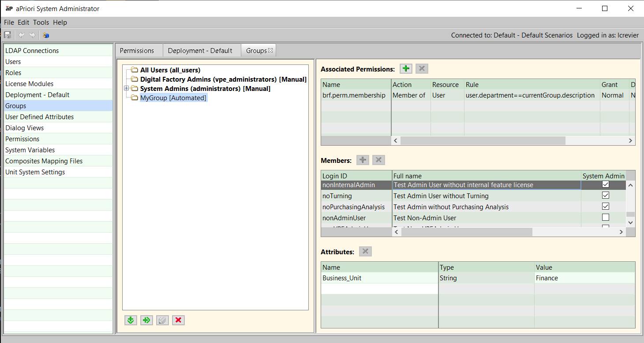Click the green plus next to Associated Permissions
This screenshot has height=343, width=644.
(x=406, y=68)
